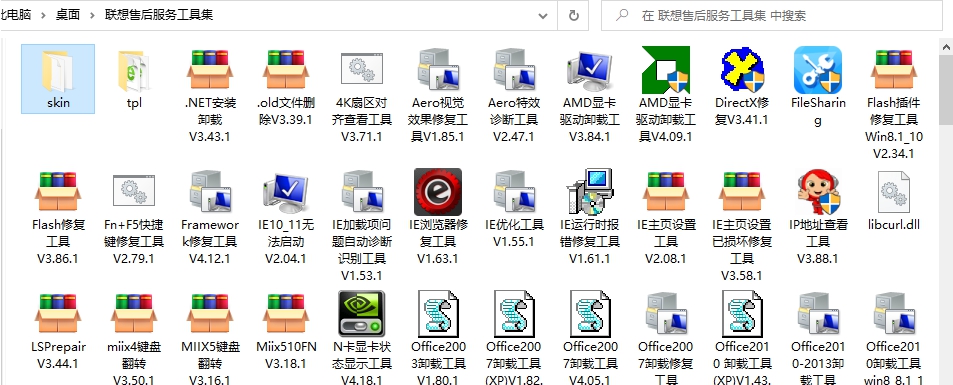This screenshot has width=953, height=385.
Task: Select miix4键盘翻转 V3.50.1 archive icon
Action: pyautogui.click(x=134, y=314)
